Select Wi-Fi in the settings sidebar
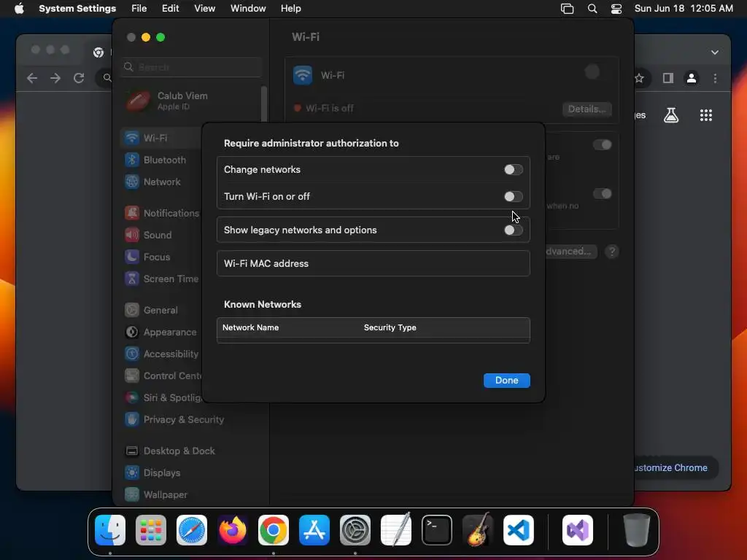This screenshot has width=747, height=560. (x=160, y=138)
